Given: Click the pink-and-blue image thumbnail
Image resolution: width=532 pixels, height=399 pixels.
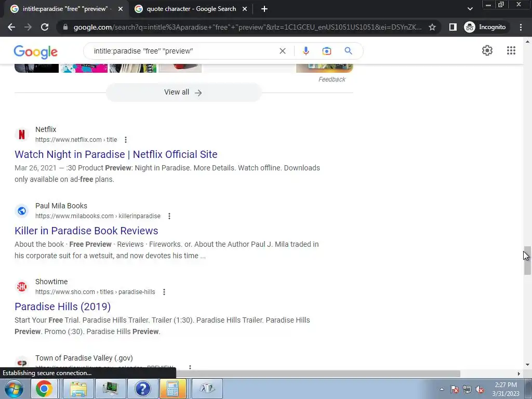Looking at the screenshot, I should pyautogui.click(x=84, y=68).
